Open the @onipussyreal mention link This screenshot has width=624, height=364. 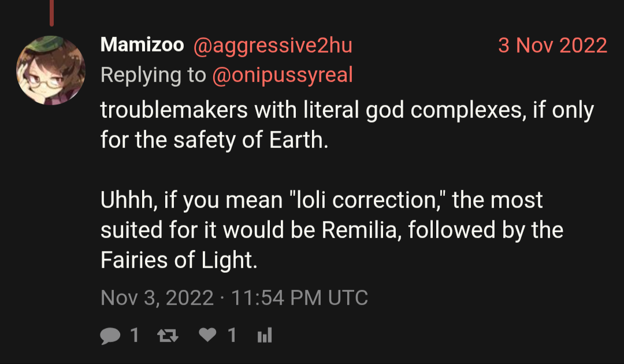283,75
